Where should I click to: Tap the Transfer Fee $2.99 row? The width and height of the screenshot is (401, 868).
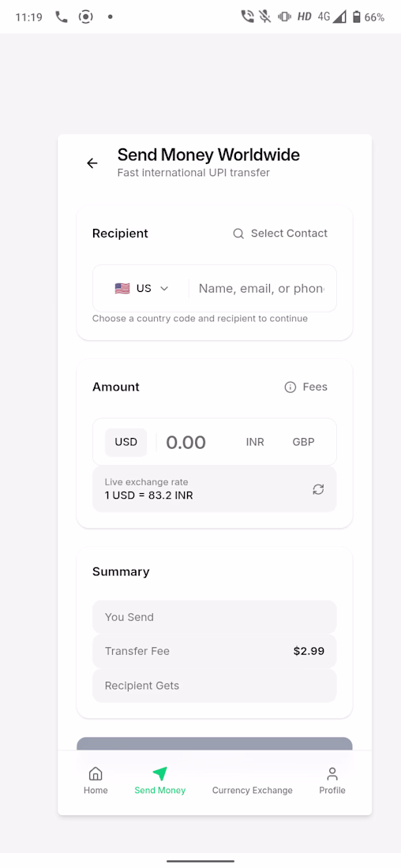[215, 652]
